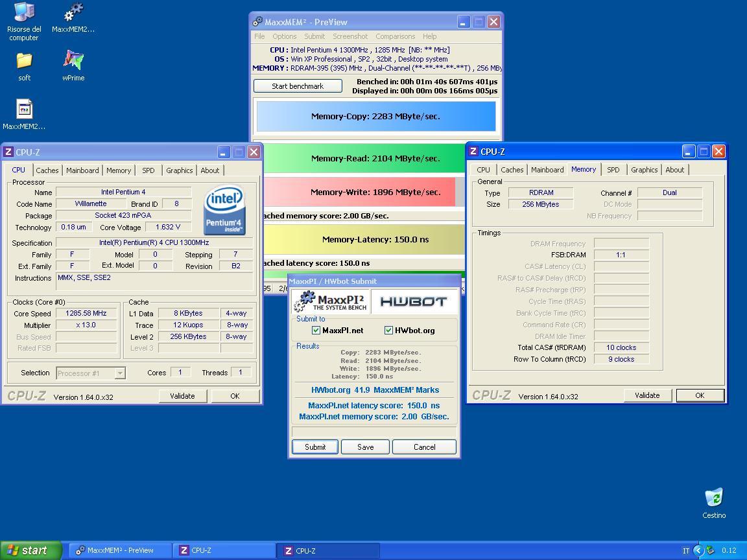
Task: Toggle the HWbot.org submit checkbox
Action: click(388, 331)
